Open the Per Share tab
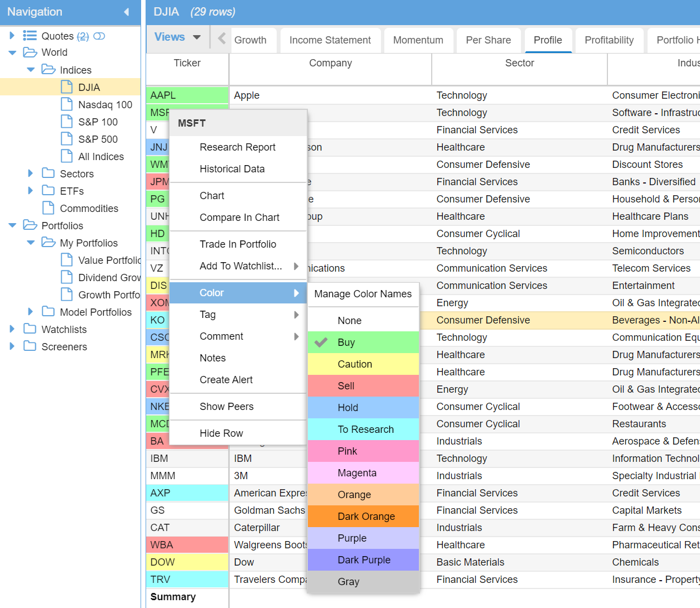The width and height of the screenshot is (700, 608). click(x=489, y=40)
